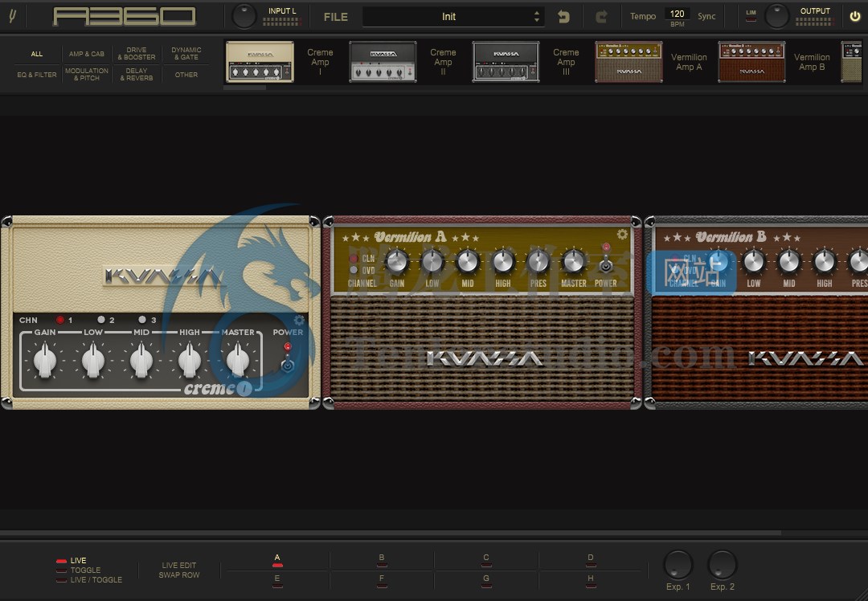Open the Init preset dropdown

coord(452,17)
